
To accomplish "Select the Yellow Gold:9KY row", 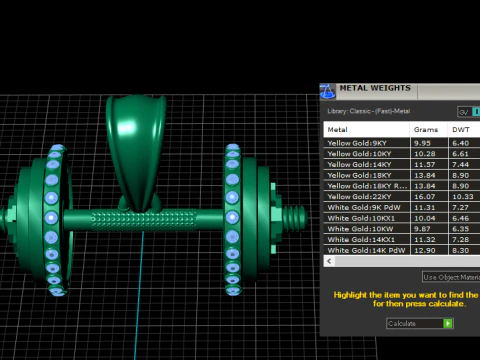I will [x=402, y=143].
